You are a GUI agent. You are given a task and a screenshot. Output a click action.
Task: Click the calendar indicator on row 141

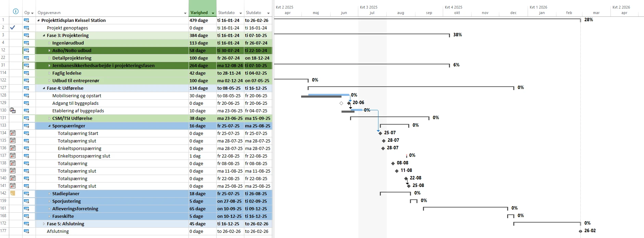pos(13,186)
